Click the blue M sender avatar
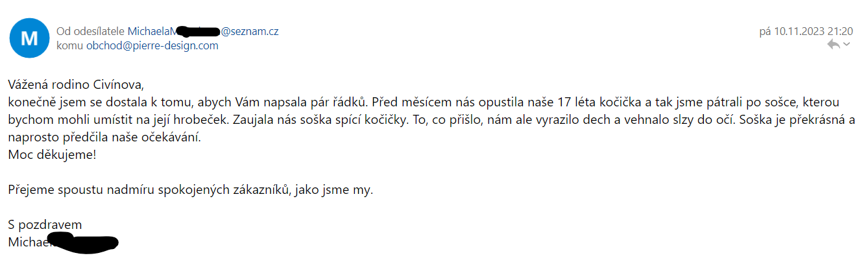Viewport: 868px width, 273px height. [x=29, y=38]
